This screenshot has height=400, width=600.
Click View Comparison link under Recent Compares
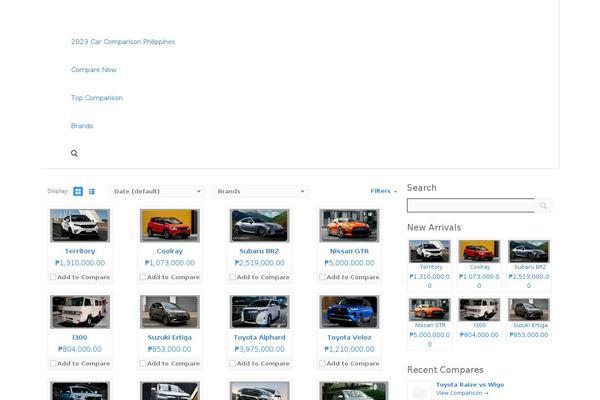[x=462, y=393]
